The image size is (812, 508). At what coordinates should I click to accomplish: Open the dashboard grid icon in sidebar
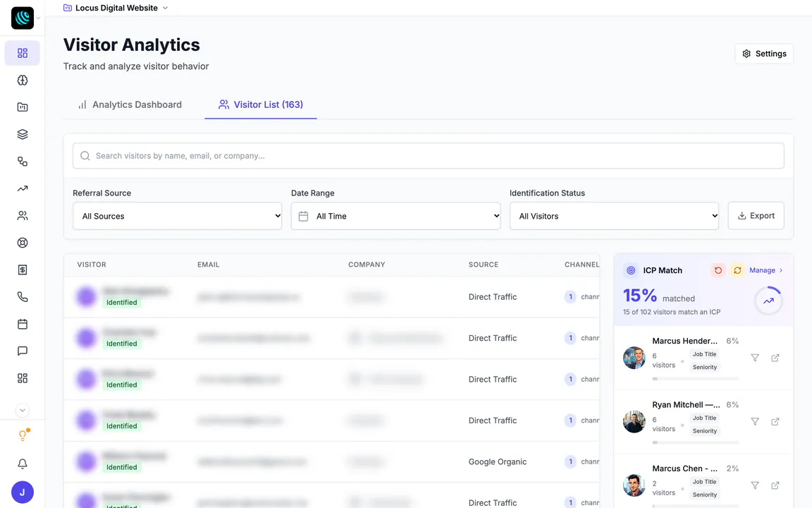point(23,53)
